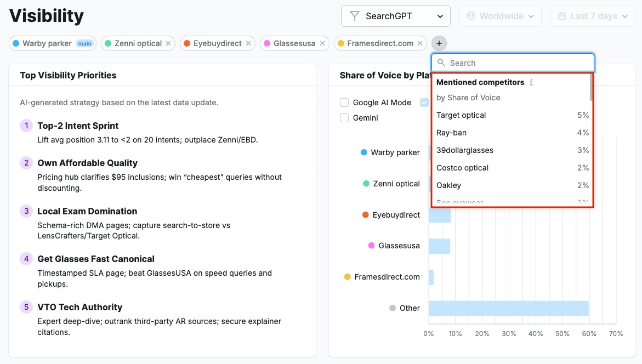Click the Eyebuydirect chip label
The width and height of the screenshot is (642, 364).
(x=218, y=43)
